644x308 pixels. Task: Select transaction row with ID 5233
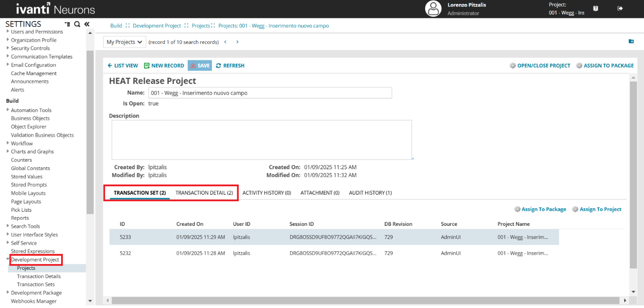tap(334, 237)
